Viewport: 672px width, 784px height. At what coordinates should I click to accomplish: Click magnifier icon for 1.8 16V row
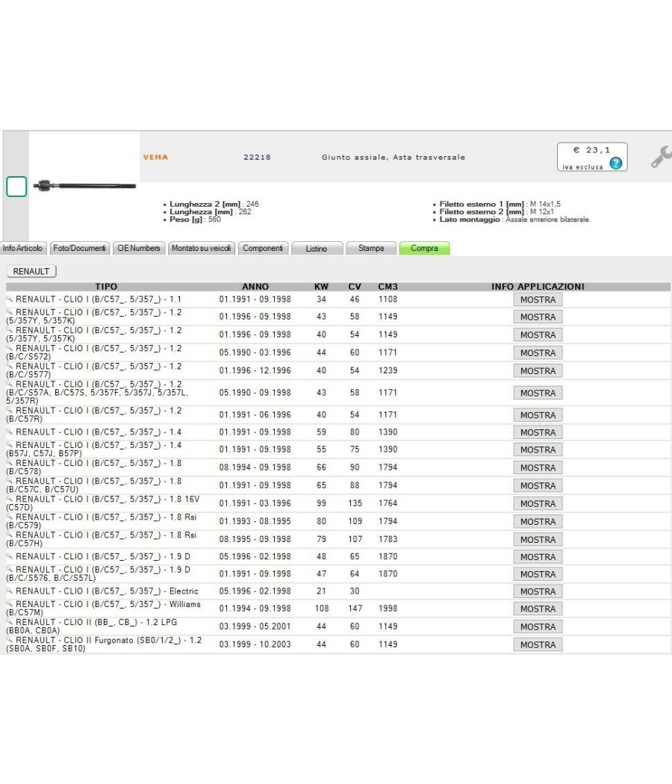pyautogui.click(x=10, y=499)
